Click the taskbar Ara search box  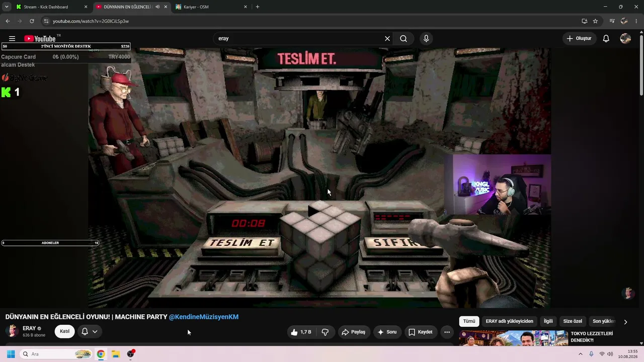pos(57,354)
